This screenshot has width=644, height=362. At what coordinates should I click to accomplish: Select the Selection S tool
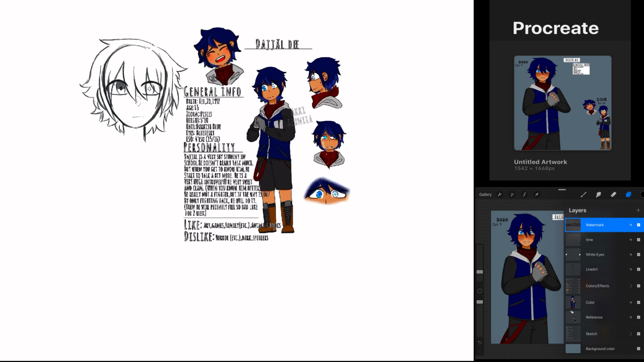tap(525, 194)
